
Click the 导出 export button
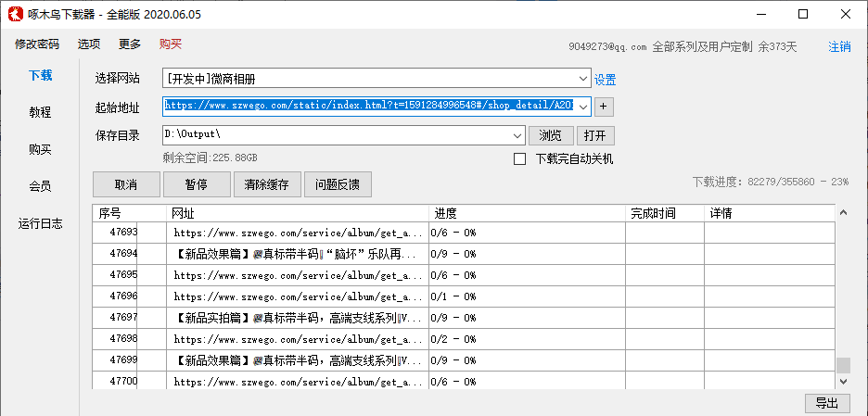826,403
